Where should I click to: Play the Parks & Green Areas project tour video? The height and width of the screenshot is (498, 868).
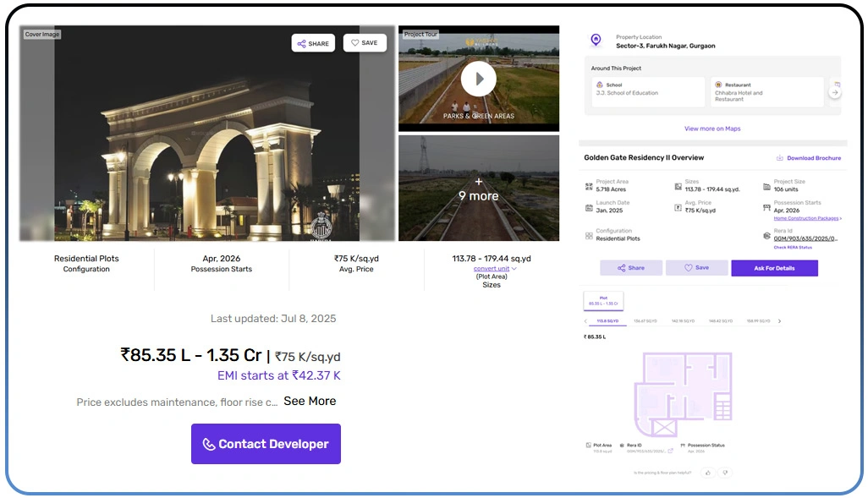478,78
